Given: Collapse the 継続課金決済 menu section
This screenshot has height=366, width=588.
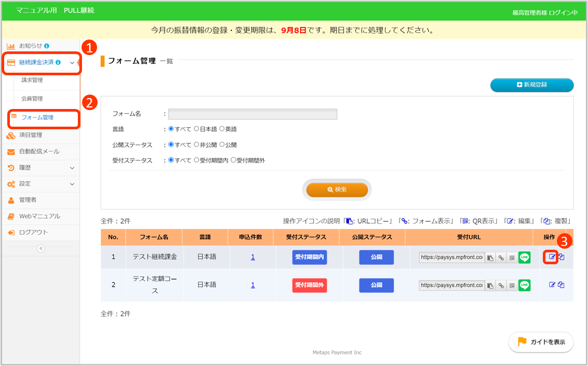Looking at the screenshot, I should (x=72, y=63).
